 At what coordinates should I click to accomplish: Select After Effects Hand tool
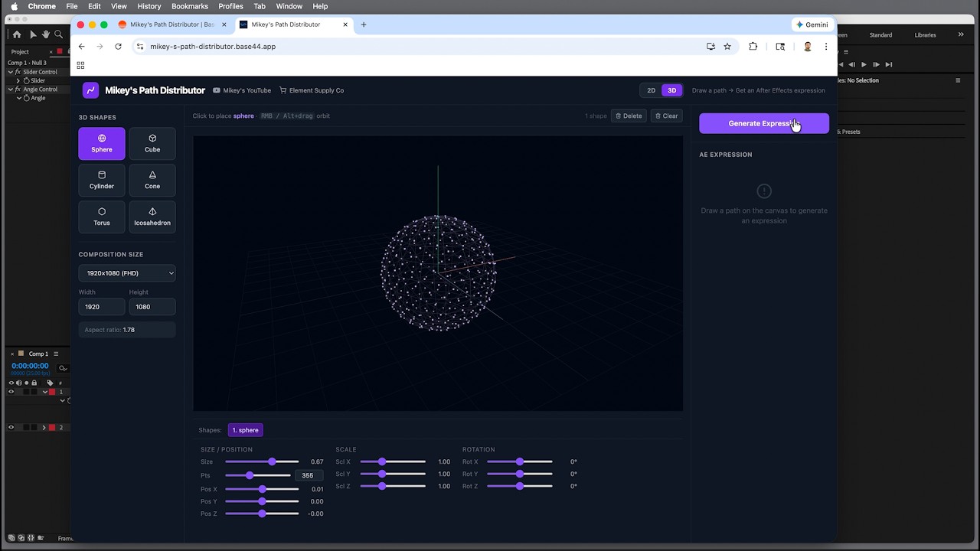(x=46, y=34)
